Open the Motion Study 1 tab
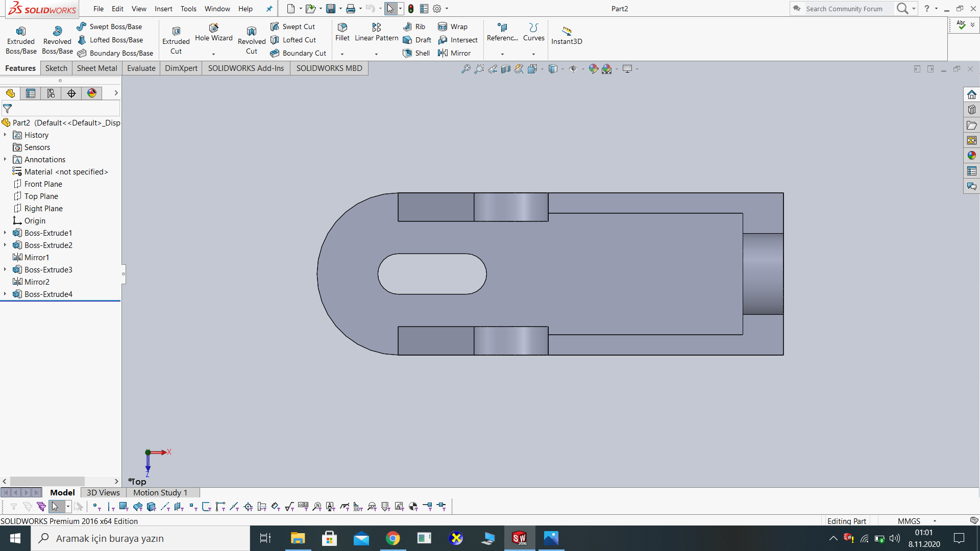Viewport: 980px width, 551px height. pos(160,492)
